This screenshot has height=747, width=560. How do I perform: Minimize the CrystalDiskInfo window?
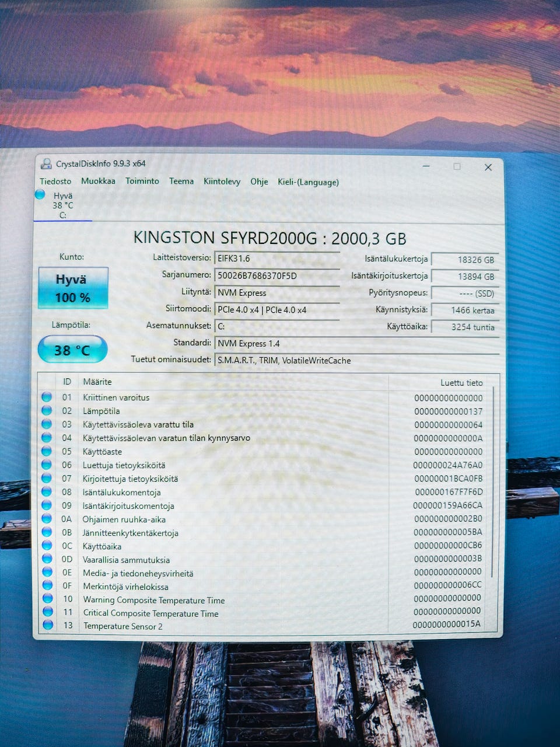[426, 167]
